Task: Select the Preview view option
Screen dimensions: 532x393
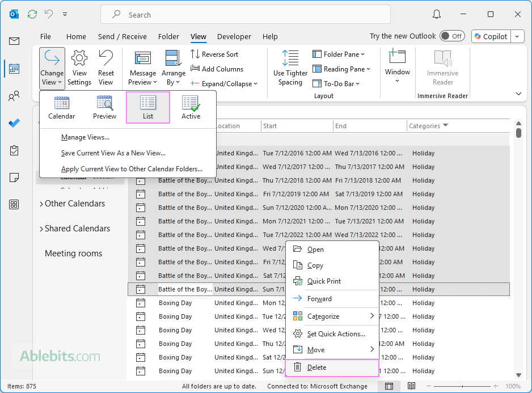Action: 104,107
